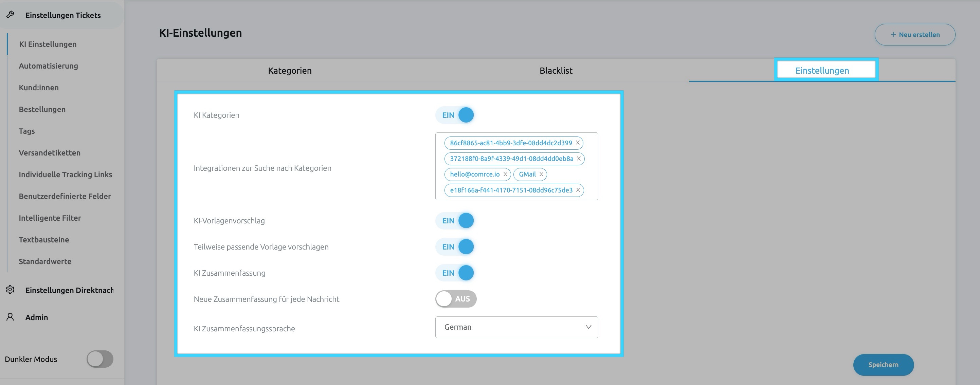Turn off KI-Vorlagenvorschlag switch
Viewport: 980px width, 385px height.
point(455,221)
